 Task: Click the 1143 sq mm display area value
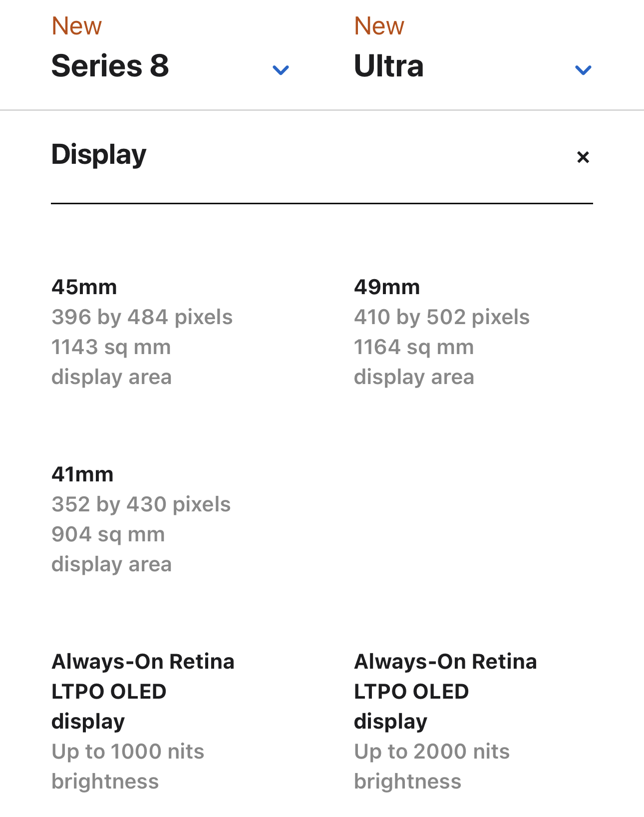click(111, 347)
